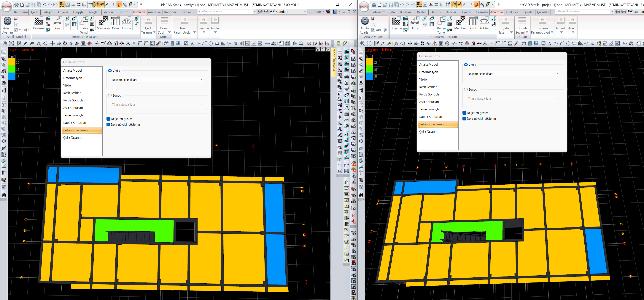
Task: Open Radye Temel tool in left window
Action: [84, 25]
